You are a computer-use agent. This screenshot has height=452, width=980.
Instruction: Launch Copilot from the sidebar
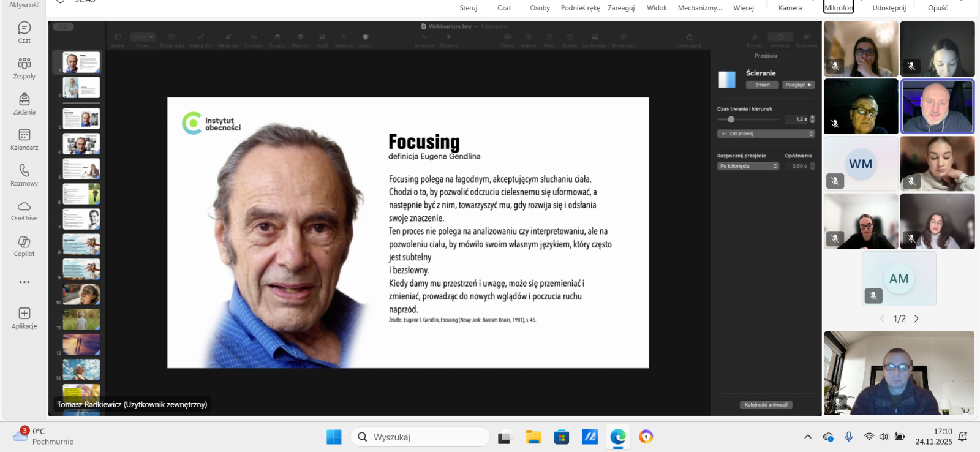coord(24,246)
